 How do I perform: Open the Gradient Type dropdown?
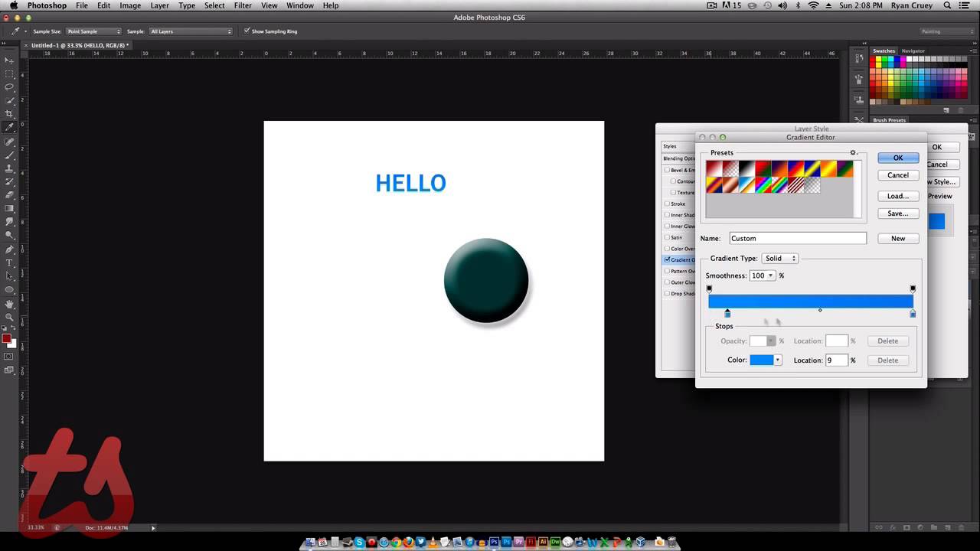pyautogui.click(x=780, y=259)
